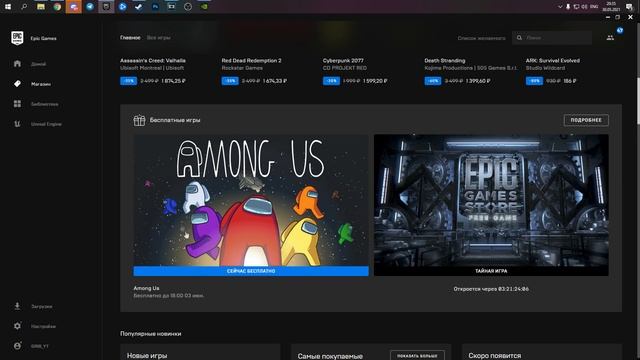Open Red Dead Redemption 2 store listing
This screenshot has height=360, width=640.
click(251, 60)
